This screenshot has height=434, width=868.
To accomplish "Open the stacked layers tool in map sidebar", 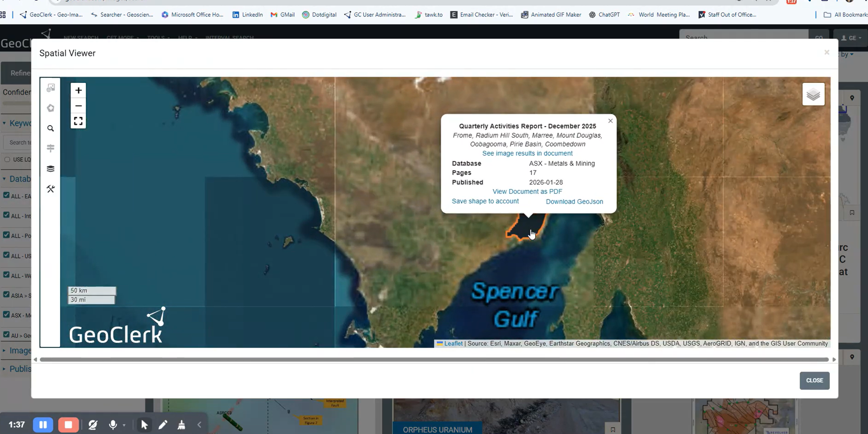I will pyautogui.click(x=51, y=169).
